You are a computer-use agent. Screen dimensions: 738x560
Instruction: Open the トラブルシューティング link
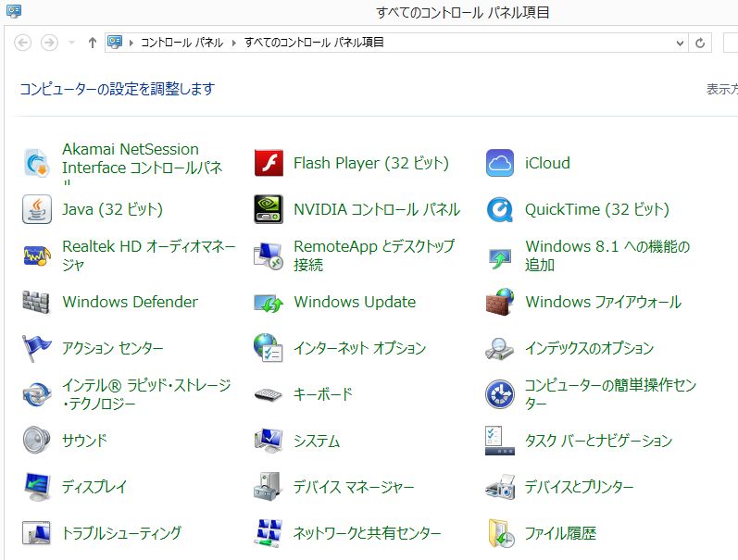coord(122,533)
